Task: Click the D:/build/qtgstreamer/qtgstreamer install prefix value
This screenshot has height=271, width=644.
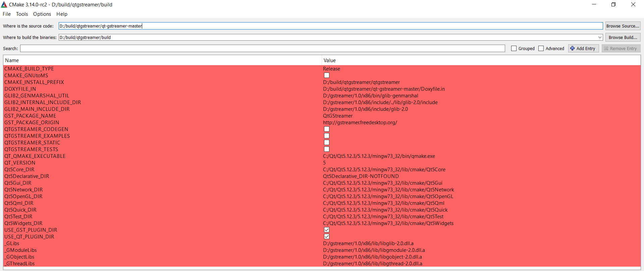Action: click(x=362, y=82)
